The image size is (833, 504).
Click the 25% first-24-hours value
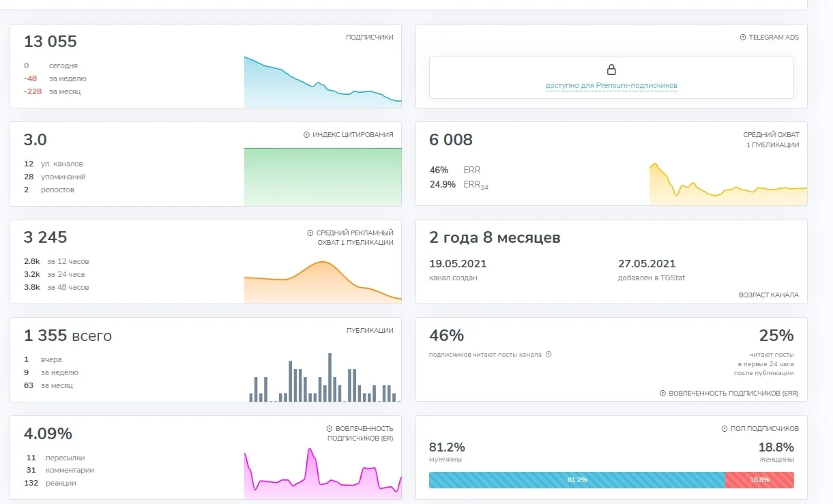click(776, 336)
